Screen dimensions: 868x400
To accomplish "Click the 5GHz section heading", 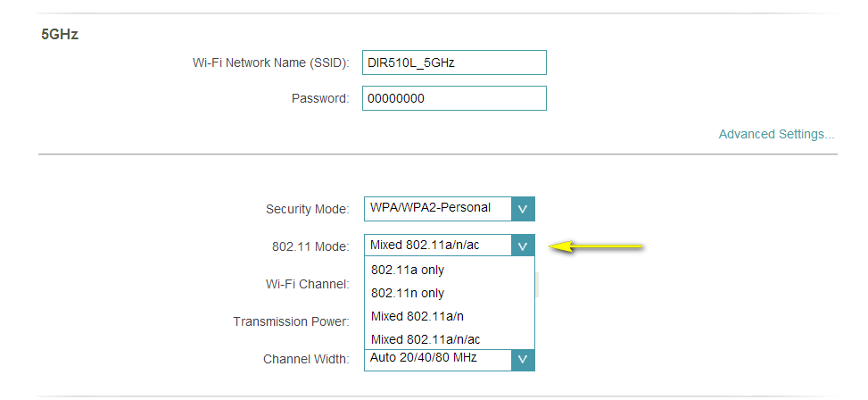I will (x=59, y=35).
